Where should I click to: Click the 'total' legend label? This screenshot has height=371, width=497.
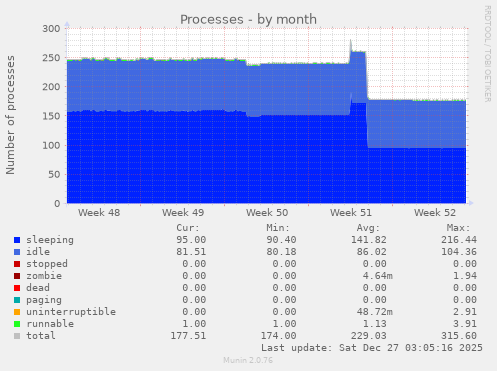coord(41,336)
